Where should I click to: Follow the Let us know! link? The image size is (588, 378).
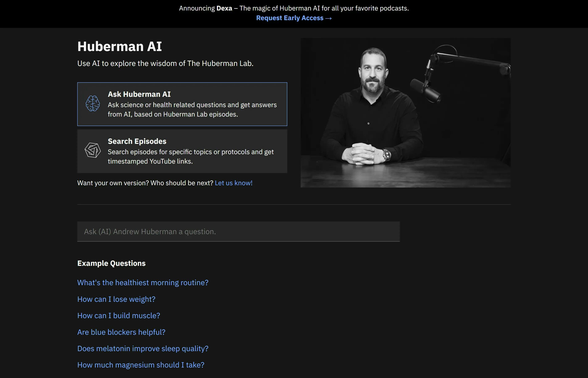(234, 183)
